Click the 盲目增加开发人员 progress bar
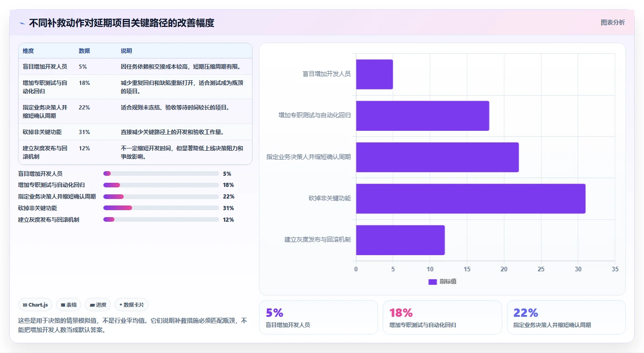This screenshot has width=644, height=353. coord(161,173)
